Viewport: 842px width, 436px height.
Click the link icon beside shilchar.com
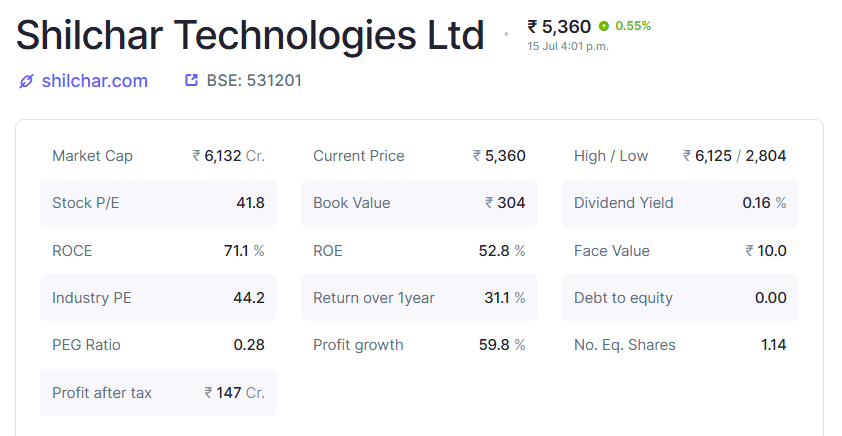pos(26,81)
